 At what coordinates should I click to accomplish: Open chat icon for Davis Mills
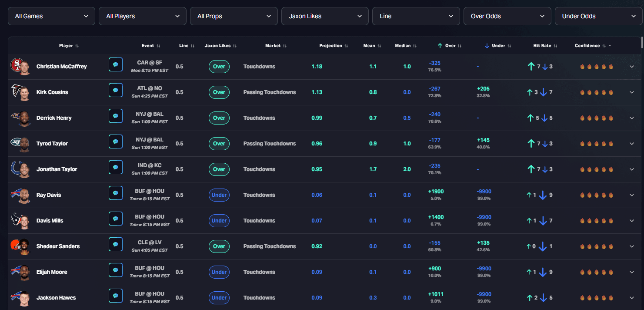[116, 219]
